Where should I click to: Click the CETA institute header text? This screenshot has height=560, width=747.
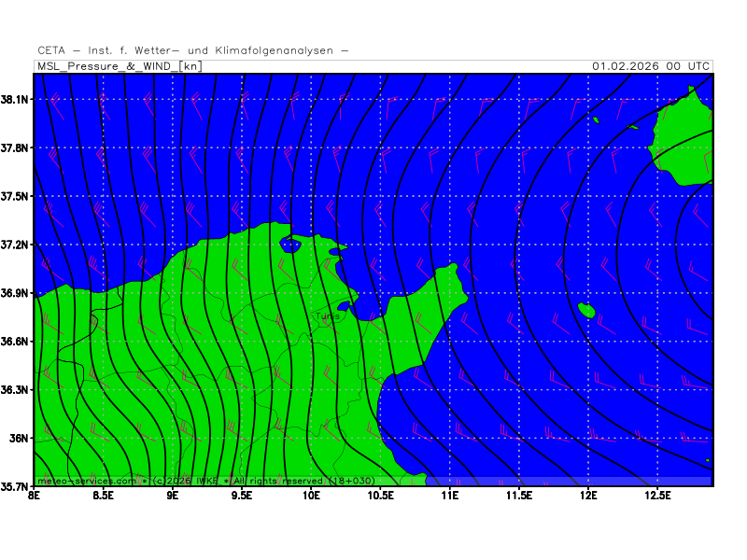click(x=193, y=50)
